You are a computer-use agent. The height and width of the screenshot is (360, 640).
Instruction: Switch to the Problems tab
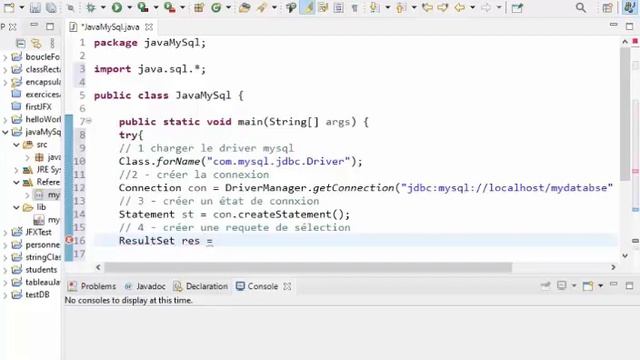click(x=92, y=286)
